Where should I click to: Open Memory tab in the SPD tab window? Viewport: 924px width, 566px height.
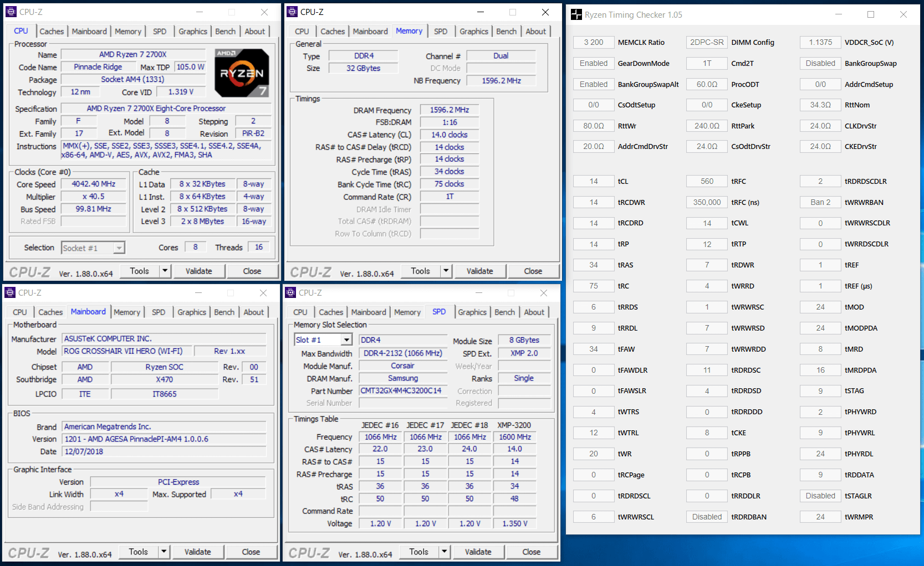point(407,312)
